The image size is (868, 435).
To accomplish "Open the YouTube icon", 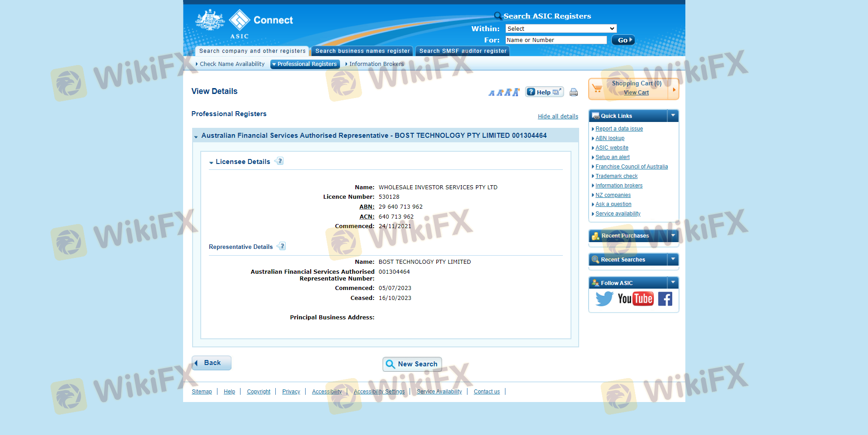I will (x=635, y=299).
